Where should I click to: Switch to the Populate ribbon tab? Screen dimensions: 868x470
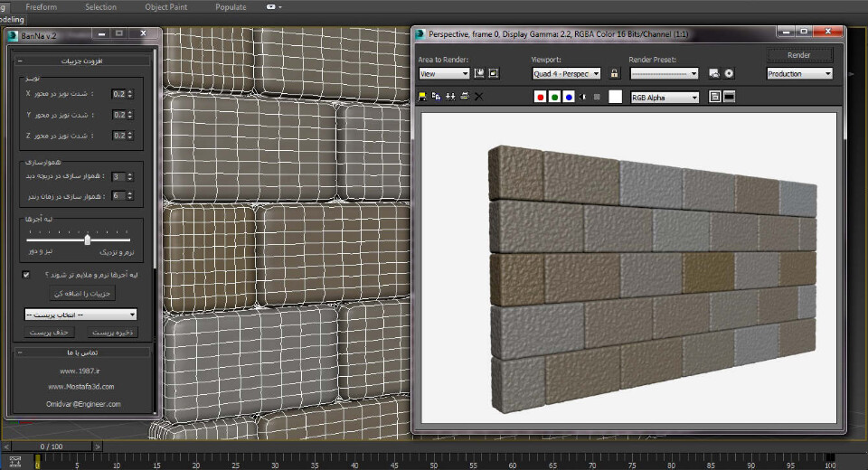(x=231, y=7)
